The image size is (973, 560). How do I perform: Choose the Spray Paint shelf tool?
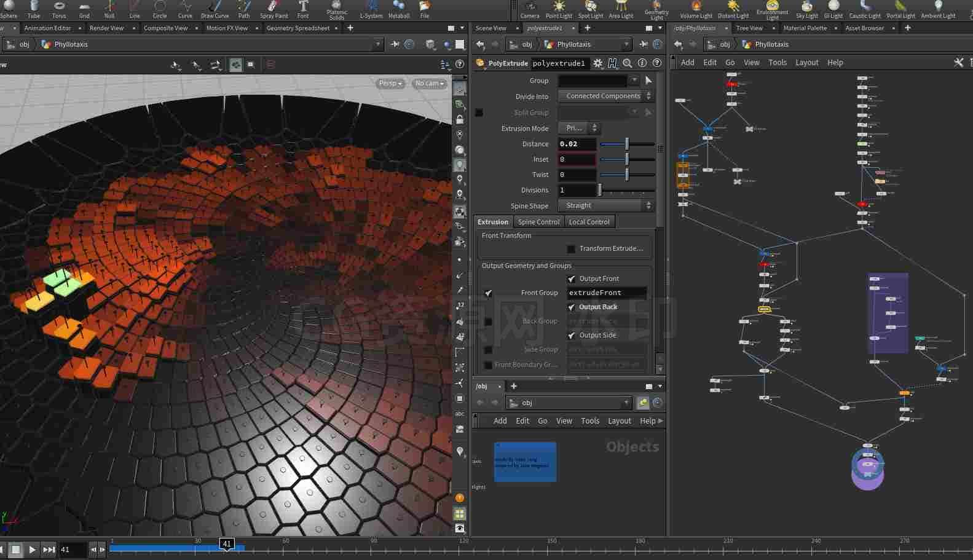[x=274, y=9]
